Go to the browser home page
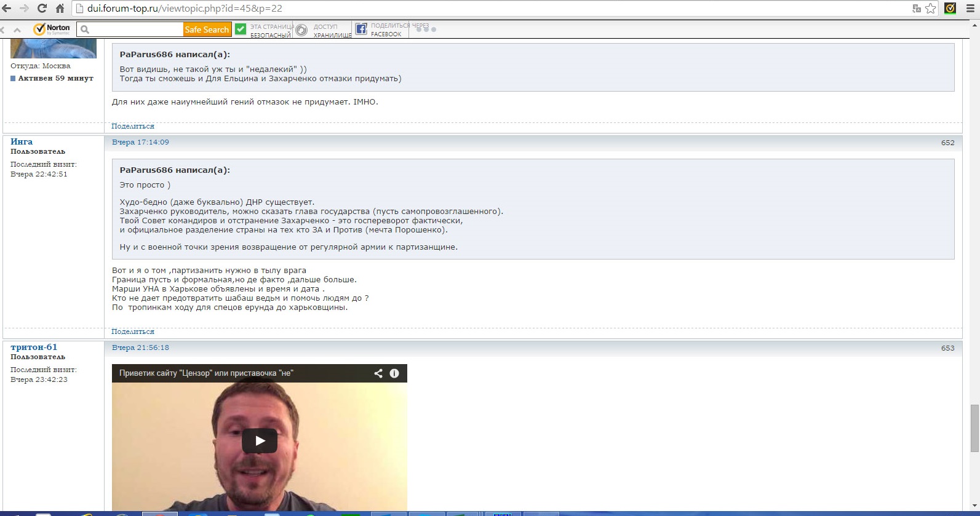The height and width of the screenshot is (516, 980). [x=60, y=9]
